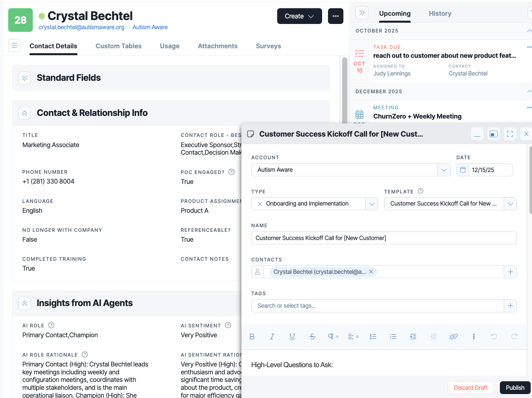The height and width of the screenshot is (398, 532).
Task: Apply italic formatting to note text
Action: tap(272, 336)
